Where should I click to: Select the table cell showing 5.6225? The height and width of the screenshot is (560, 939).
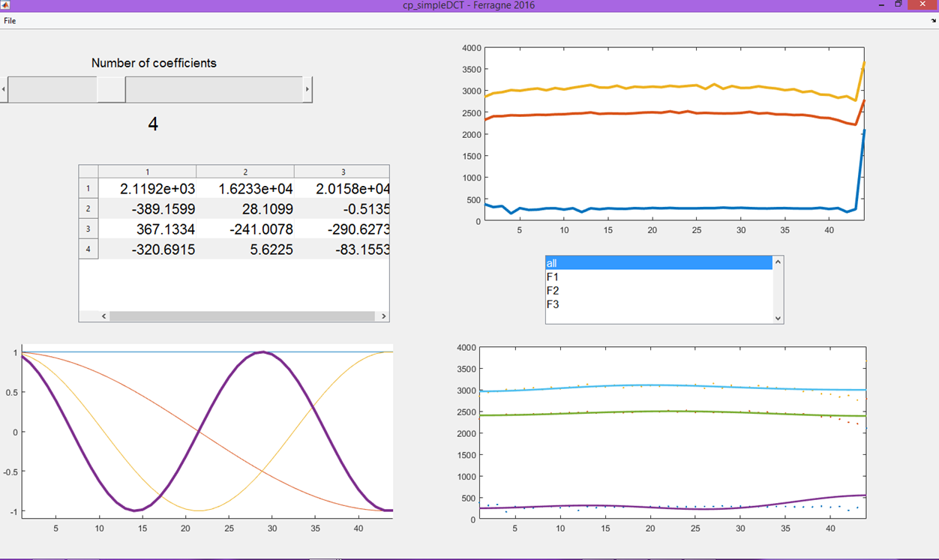tap(244, 248)
